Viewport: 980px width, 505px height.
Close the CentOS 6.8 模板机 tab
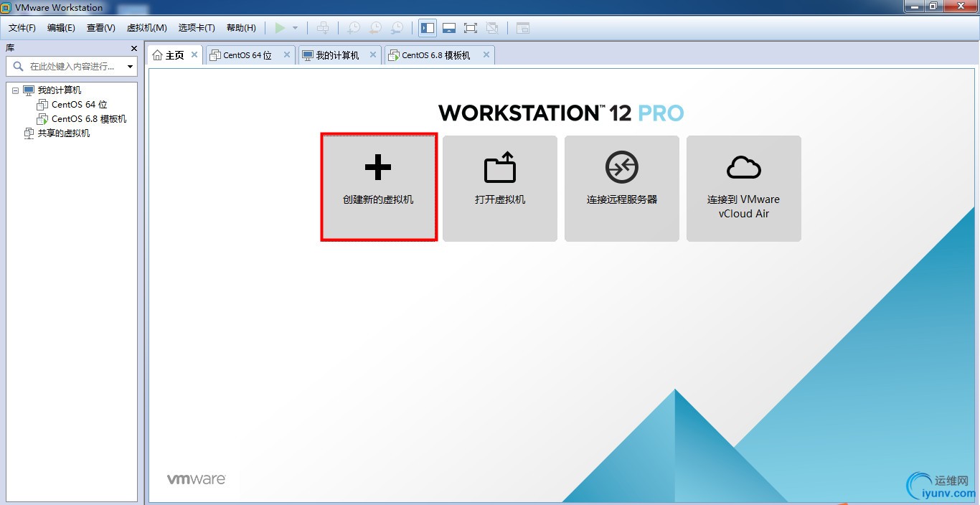pyautogui.click(x=486, y=55)
